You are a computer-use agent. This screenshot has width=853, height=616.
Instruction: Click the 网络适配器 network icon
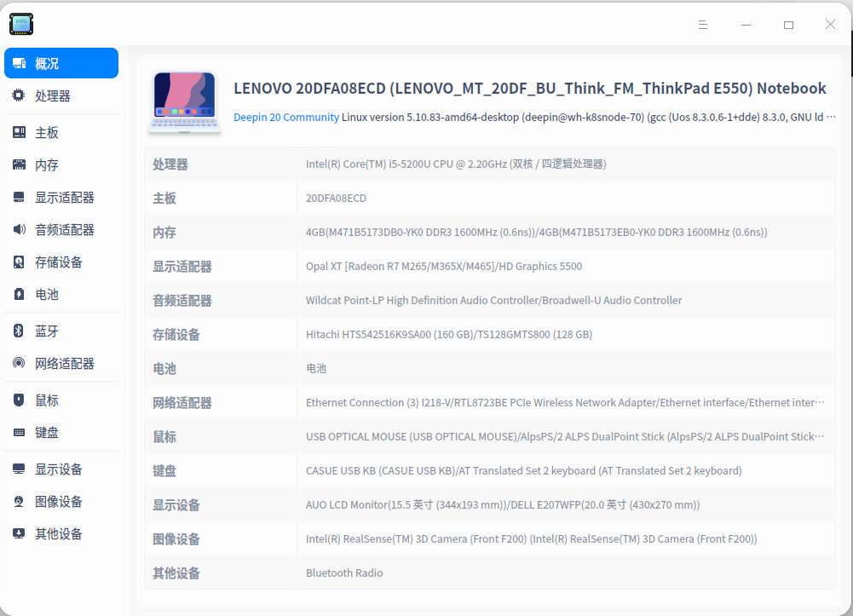click(x=19, y=363)
